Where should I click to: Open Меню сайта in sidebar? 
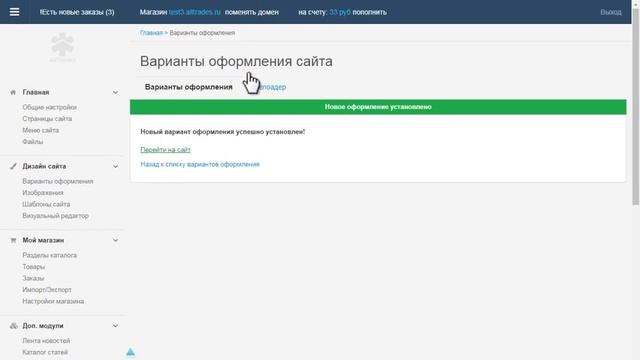pos(40,130)
